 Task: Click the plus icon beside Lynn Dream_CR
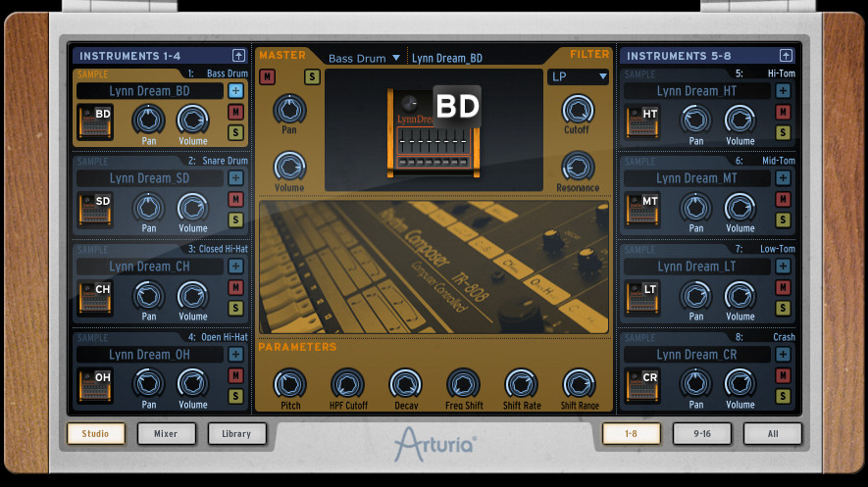pyautogui.click(x=783, y=355)
